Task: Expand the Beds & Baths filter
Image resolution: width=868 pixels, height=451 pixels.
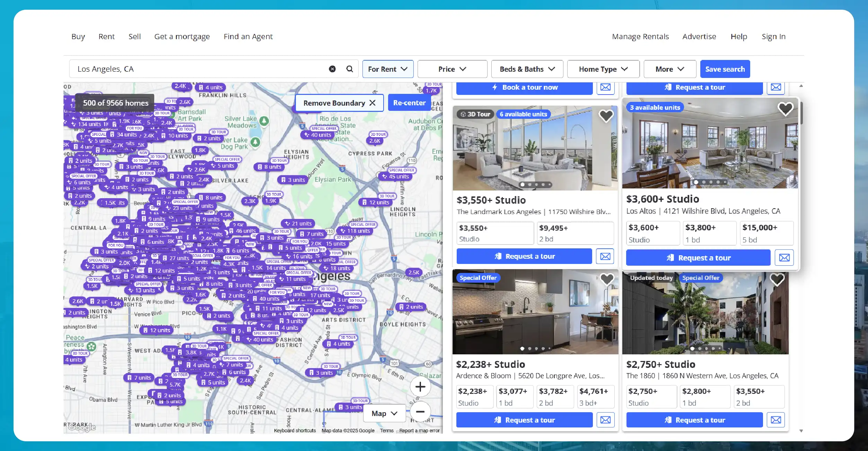Action: [527, 69]
